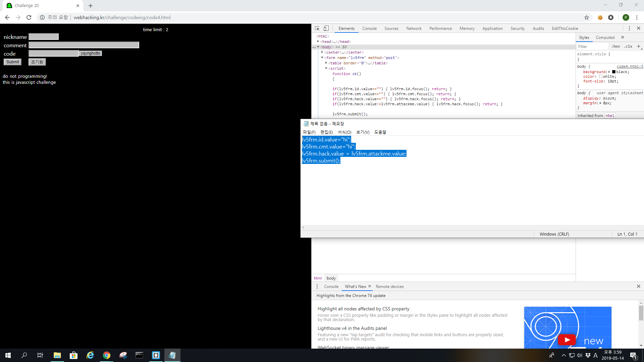
Task: Play the What's New video thumbnail
Action: [567, 340]
